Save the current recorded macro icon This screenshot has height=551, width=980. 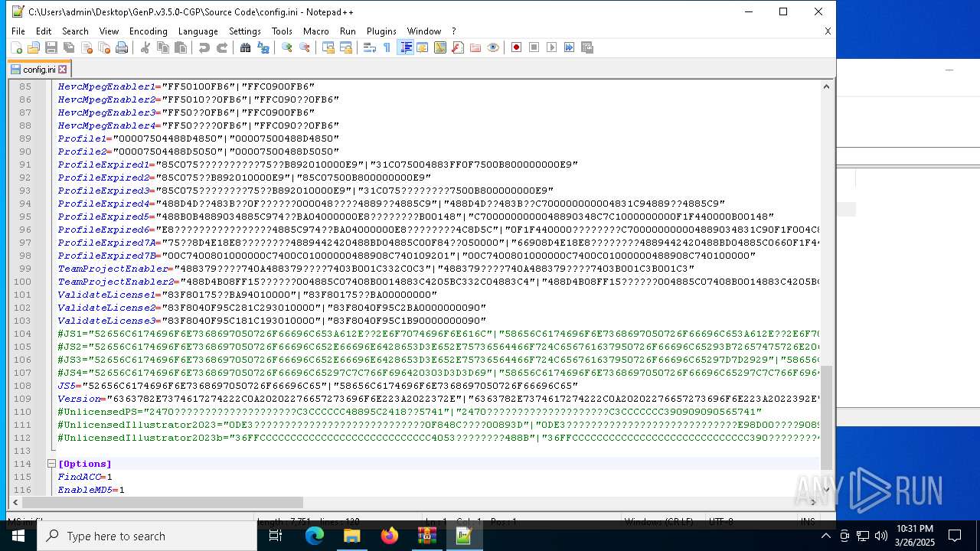(x=587, y=47)
